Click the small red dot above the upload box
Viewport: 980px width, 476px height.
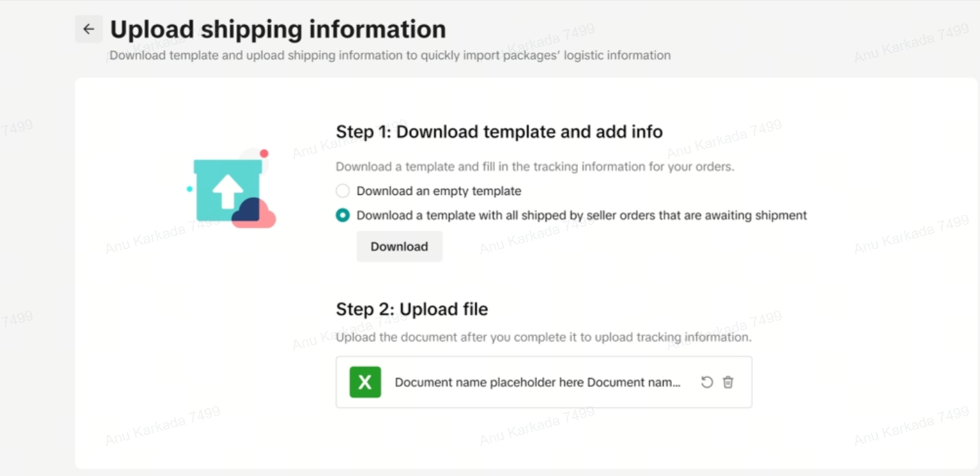[264, 154]
